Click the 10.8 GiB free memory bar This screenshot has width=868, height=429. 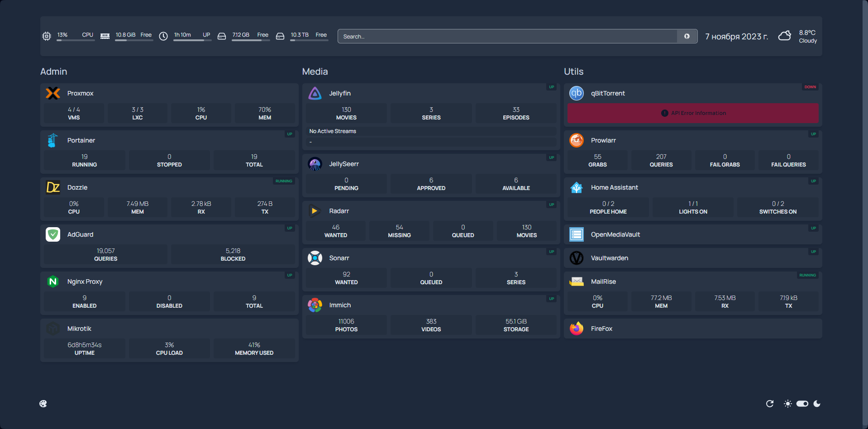134,40
